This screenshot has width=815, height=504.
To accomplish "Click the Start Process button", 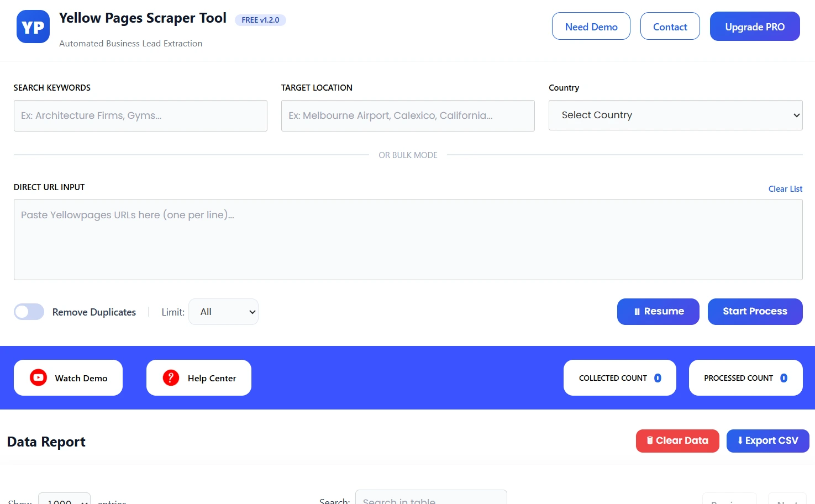I will click(x=755, y=312).
